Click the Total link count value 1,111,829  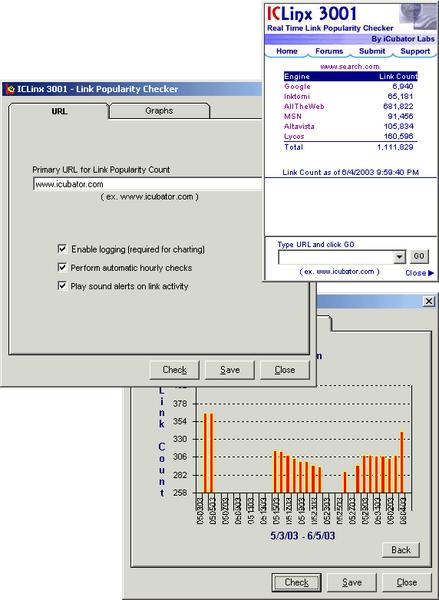(395, 147)
